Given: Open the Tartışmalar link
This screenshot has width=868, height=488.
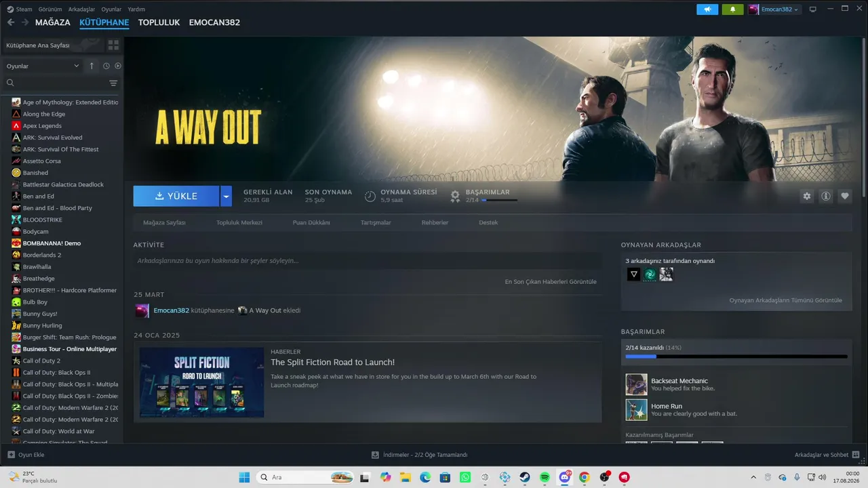Looking at the screenshot, I should [376, 222].
